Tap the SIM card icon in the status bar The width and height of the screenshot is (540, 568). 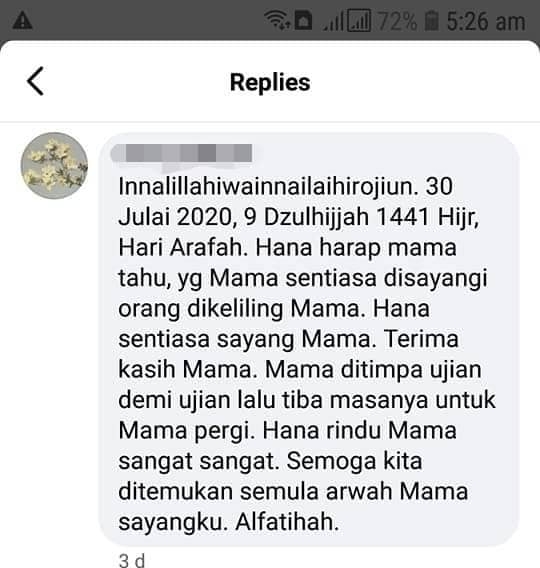point(304,20)
